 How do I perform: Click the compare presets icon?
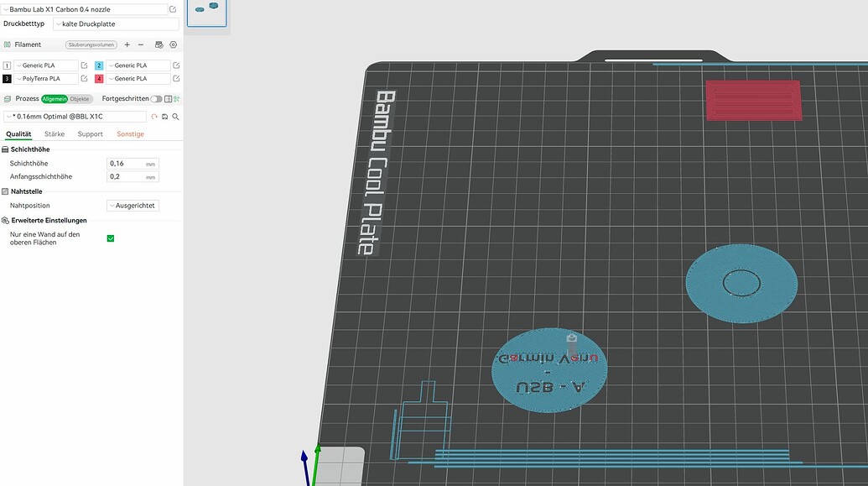(169, 99)
